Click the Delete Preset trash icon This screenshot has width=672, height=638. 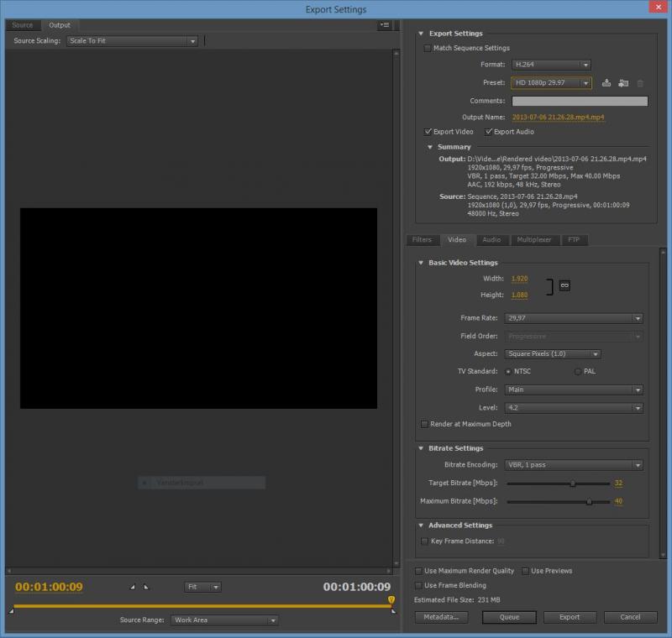(640, 83)
